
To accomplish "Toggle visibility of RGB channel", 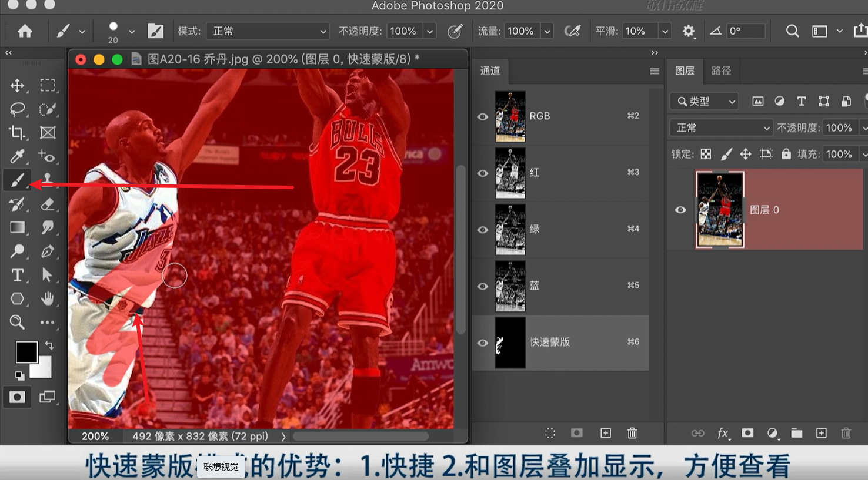I will [483, 116].
